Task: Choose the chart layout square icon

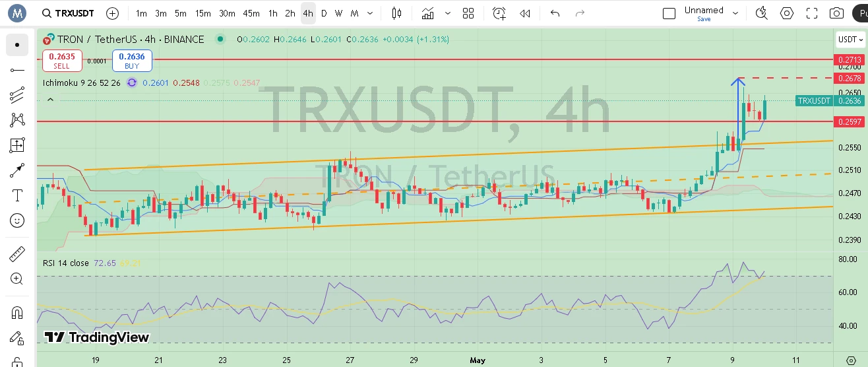Action: tap(669, 13)
